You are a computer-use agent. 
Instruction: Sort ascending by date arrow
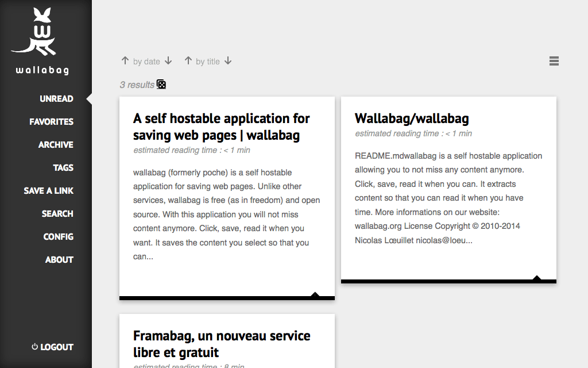[x=125, y=61]
